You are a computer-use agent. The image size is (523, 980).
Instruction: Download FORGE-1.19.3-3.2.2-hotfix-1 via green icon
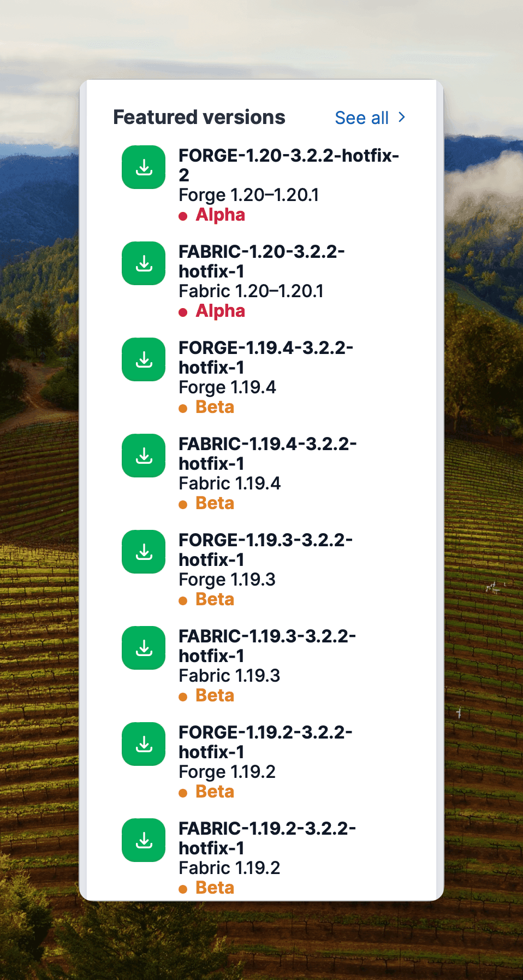tap(144, 552)
